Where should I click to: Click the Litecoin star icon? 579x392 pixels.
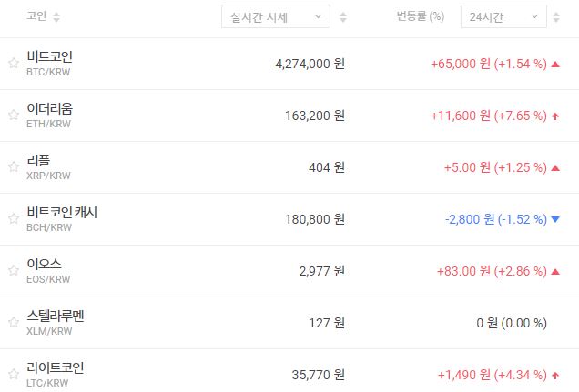tap(13, 375)
